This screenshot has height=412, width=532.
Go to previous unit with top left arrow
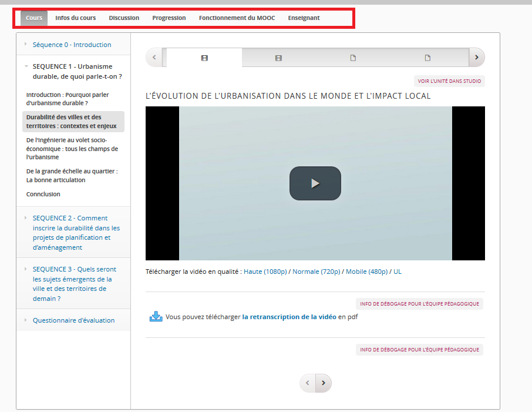click(154, 58)
